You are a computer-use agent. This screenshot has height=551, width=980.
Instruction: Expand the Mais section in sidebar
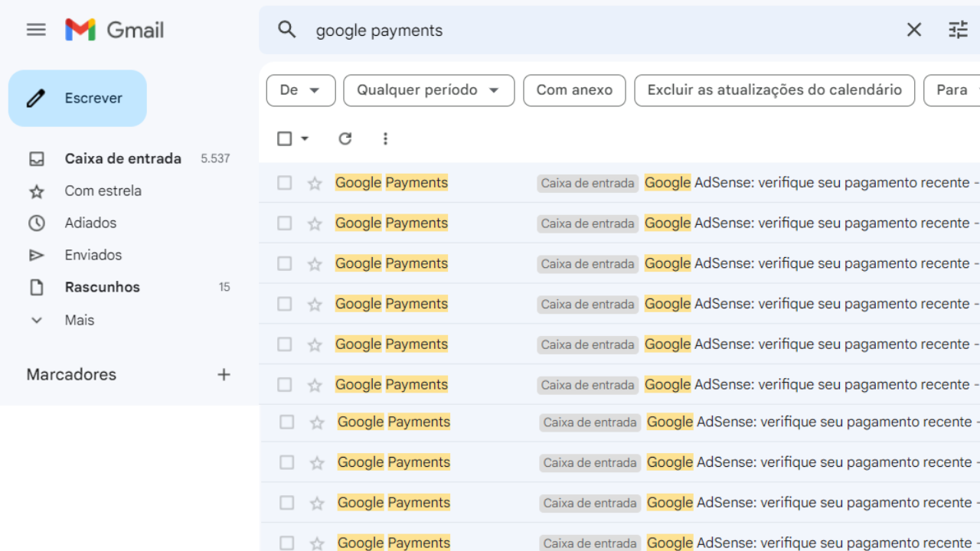point(79,320)
